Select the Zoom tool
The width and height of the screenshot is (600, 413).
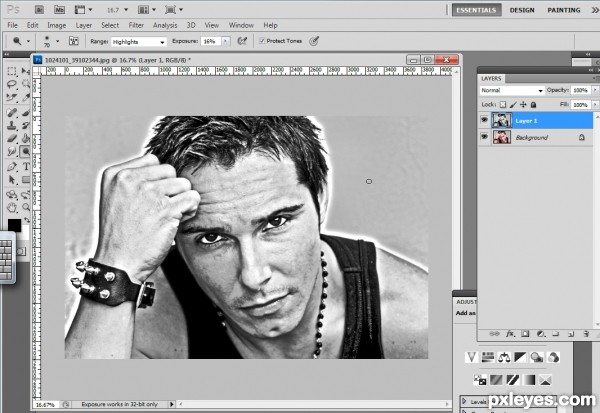[26, 207]
